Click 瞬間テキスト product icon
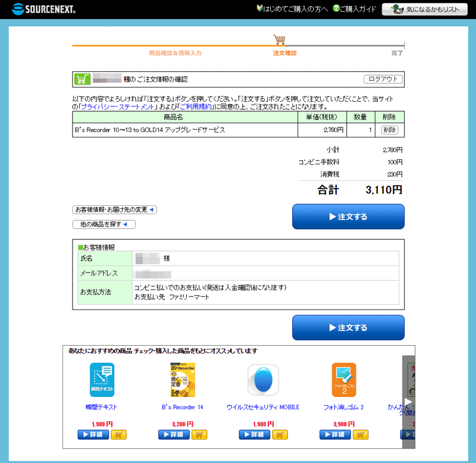This screenshot has height=463, width=476. 102,380
